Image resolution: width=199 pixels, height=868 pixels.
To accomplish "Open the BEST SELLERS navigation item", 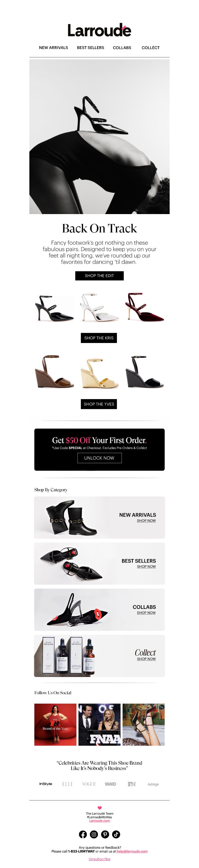I will (x=90, y=47).
